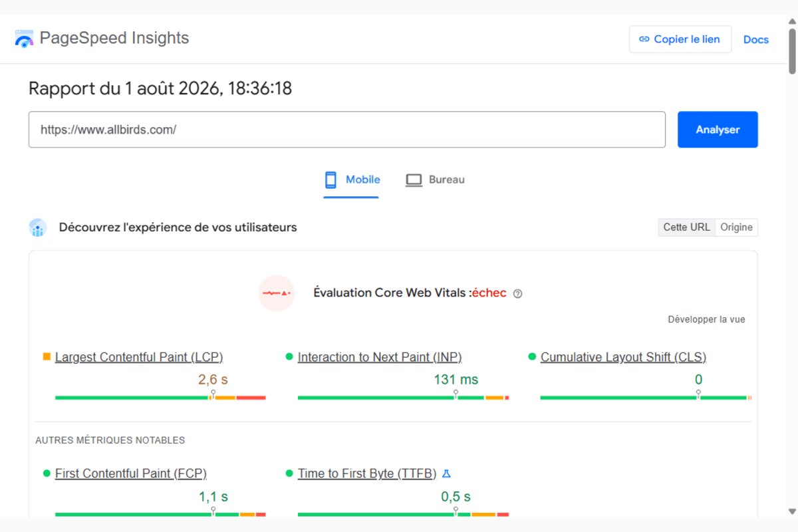Open Cumulative Layout Shift (CLS) link
The width and height of the screenshot is (798, 532).
point(623,357)
